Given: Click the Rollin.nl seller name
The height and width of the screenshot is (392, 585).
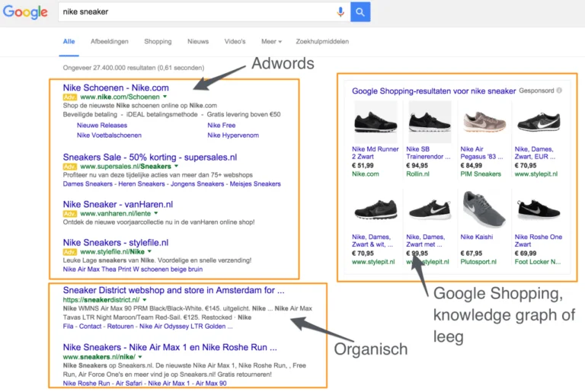Looking at the screenshot, I should (417, 174).
